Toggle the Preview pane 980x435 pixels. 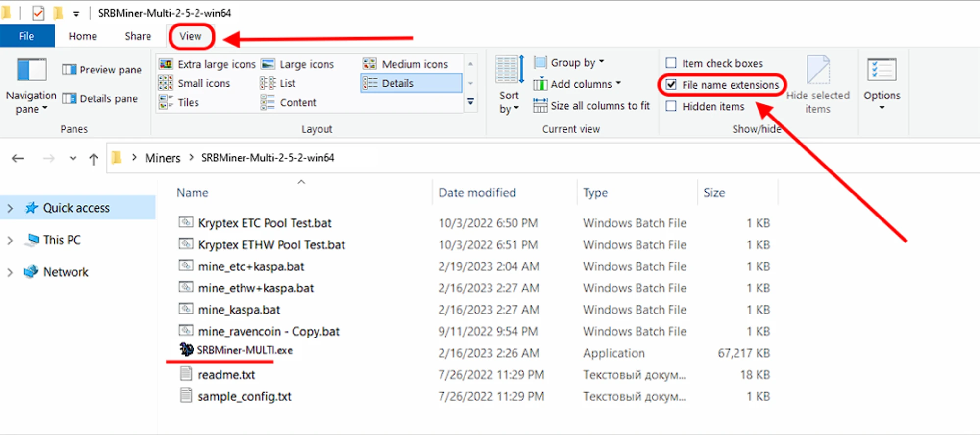tap(102, 70)
